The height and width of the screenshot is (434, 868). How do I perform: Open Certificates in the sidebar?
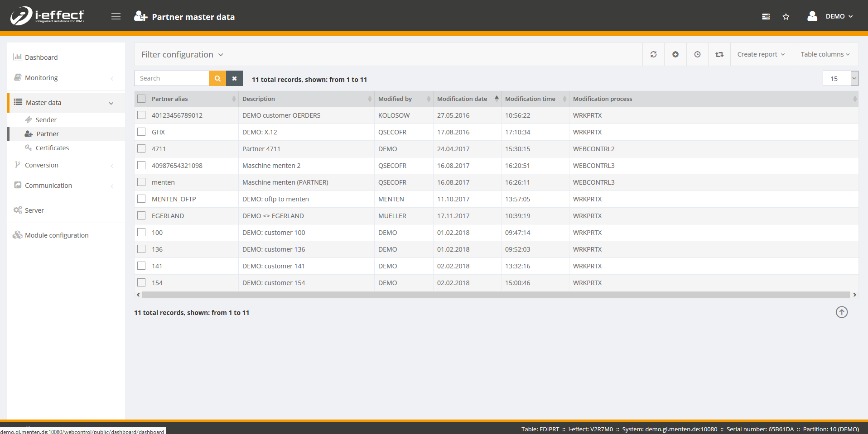click(52, 148)
